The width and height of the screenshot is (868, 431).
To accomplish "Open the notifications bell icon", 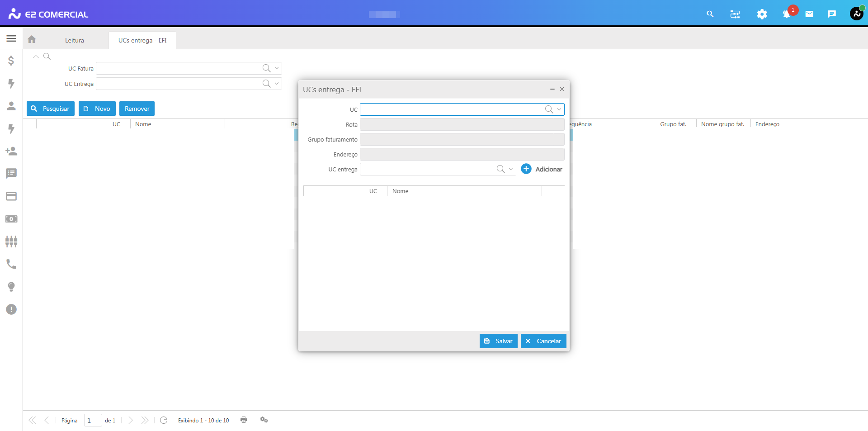I will click(x=786, y=14).
